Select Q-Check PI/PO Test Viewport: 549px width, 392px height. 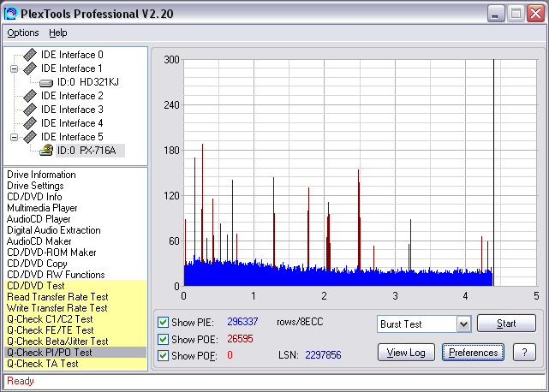click(75, 353)
